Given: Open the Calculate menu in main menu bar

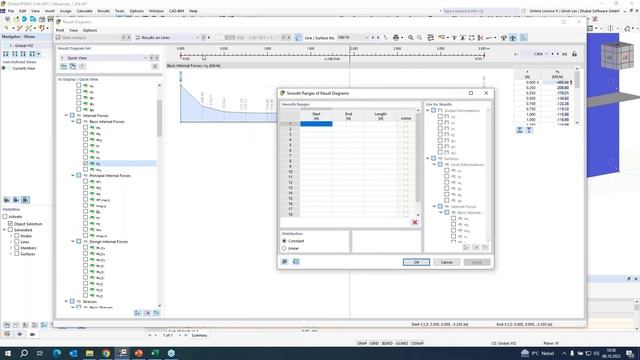Looking at the screenshot, I should click(x=84, y=11).
